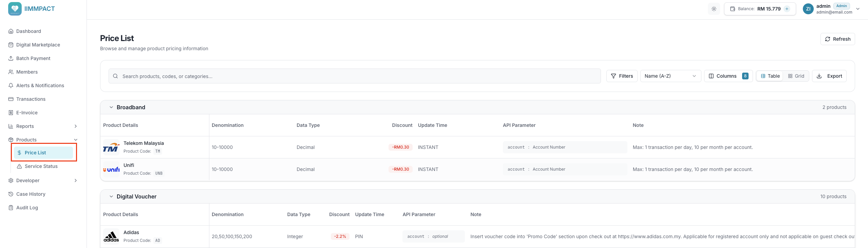The width and height of the screenshot is (868, 248).
Task: Collapse the Digital Voucher category section
Action: (x=111, y=196)
